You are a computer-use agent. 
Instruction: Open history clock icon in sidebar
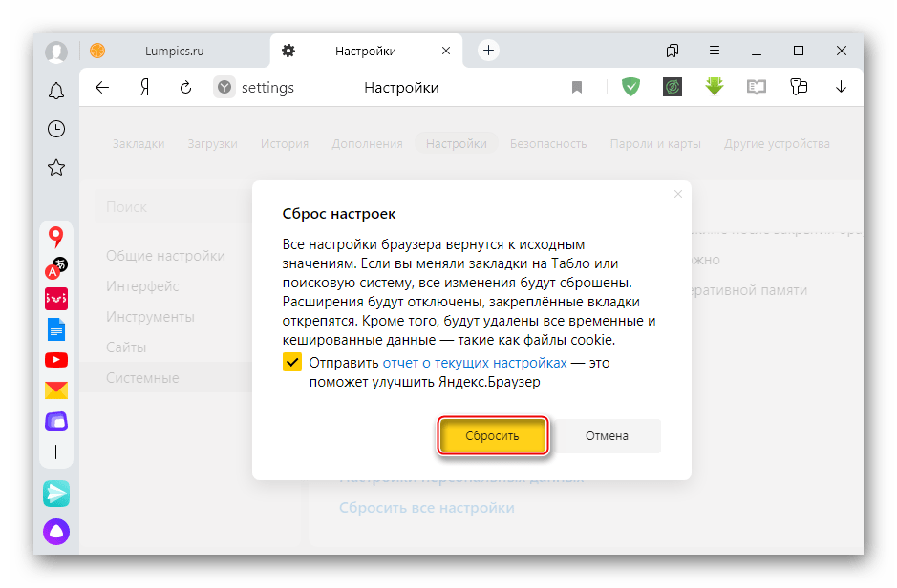(x=56, y=129)
